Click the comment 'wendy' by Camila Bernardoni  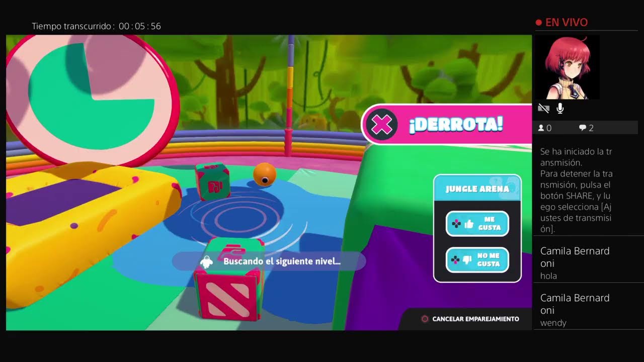click(x=553, y=323)
